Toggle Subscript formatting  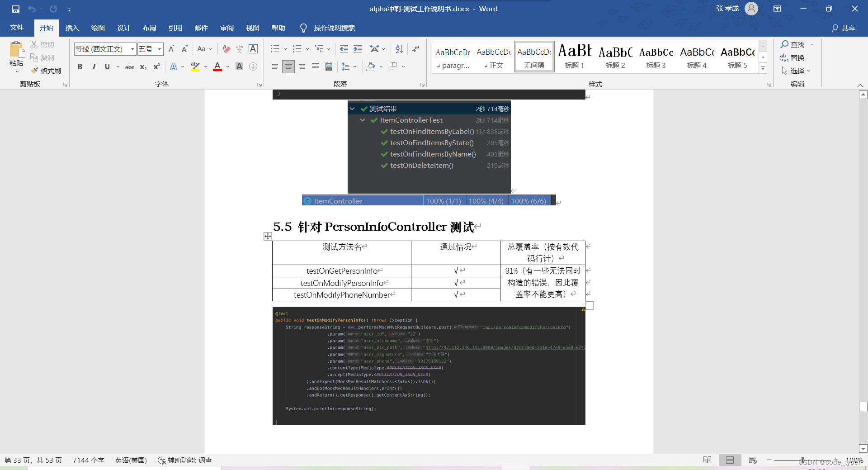(143, 67)
